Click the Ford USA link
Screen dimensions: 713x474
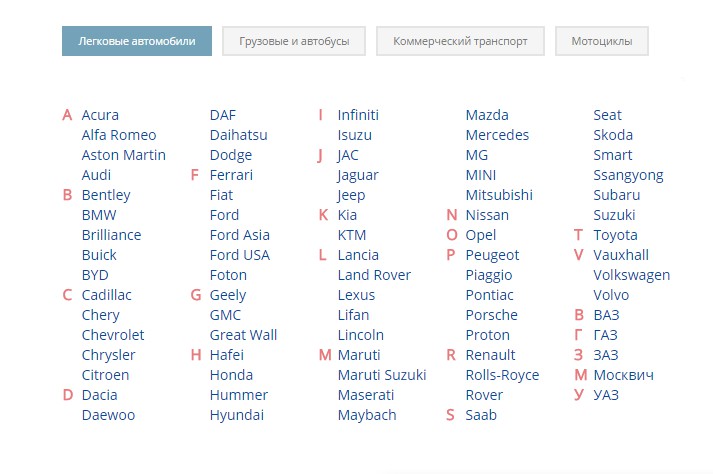(240, 255)
